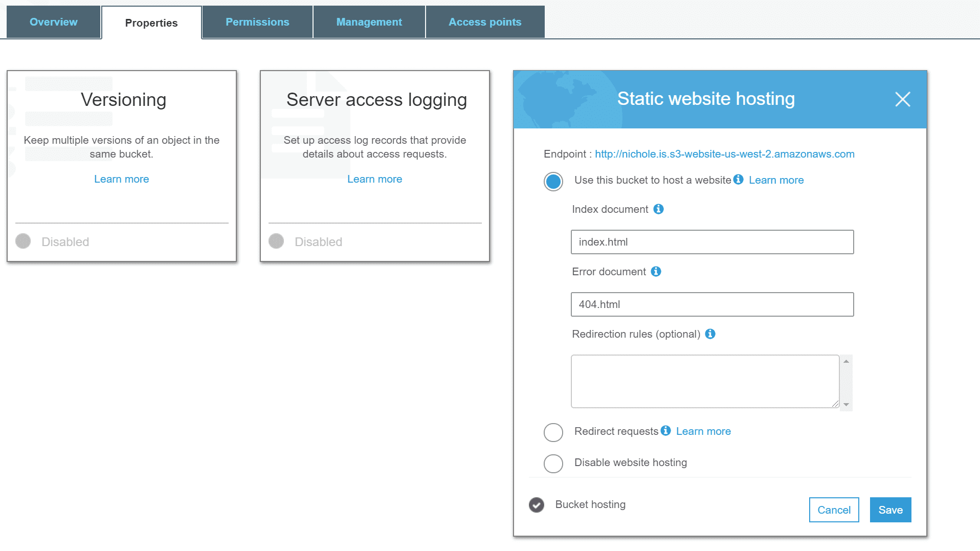Click info icon next to Redirect requests

tap(665, 431)
